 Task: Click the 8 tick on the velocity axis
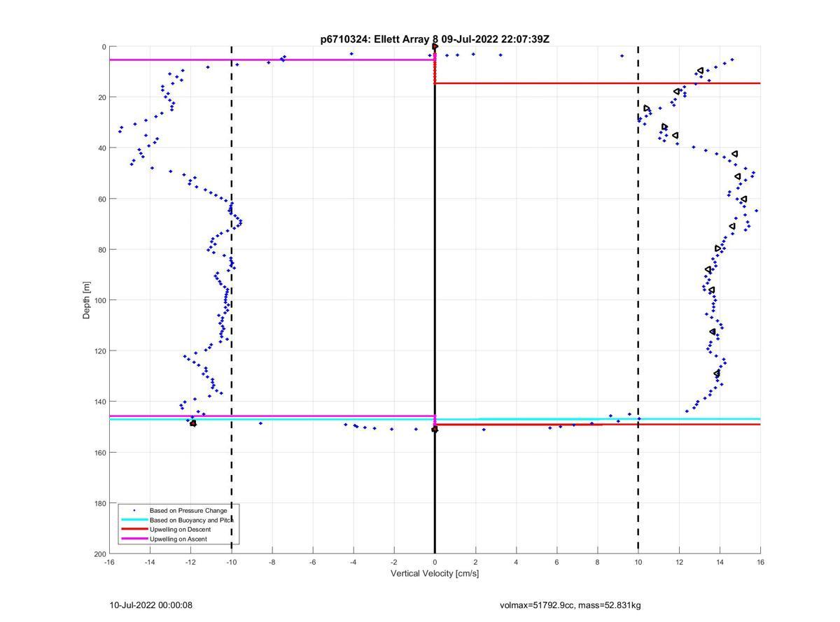click(598, 562)
